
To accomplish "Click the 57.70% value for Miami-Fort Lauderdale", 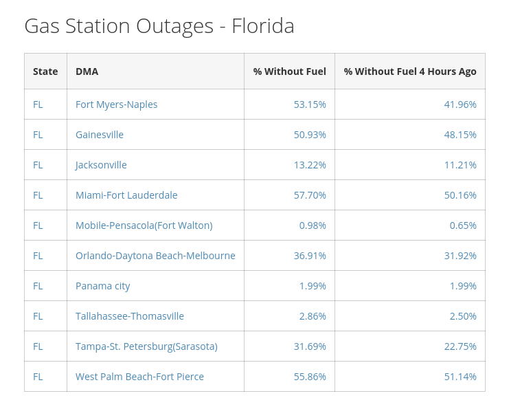I will coord(310,195).
